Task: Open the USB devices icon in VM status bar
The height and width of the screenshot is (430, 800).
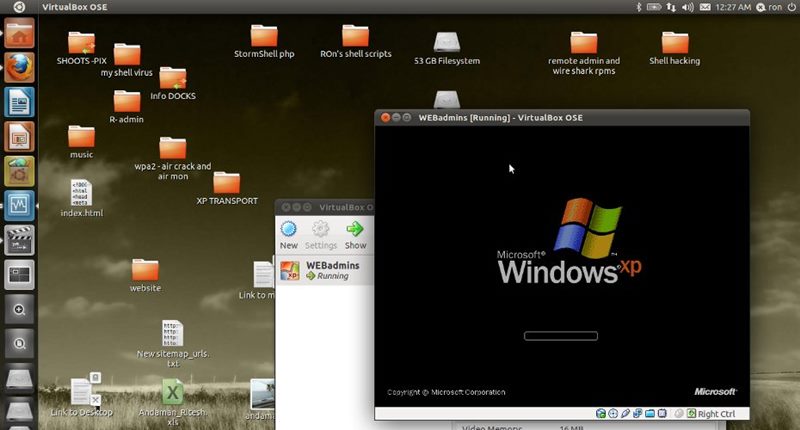Action: pyautogui.click(x=626, y=414)
